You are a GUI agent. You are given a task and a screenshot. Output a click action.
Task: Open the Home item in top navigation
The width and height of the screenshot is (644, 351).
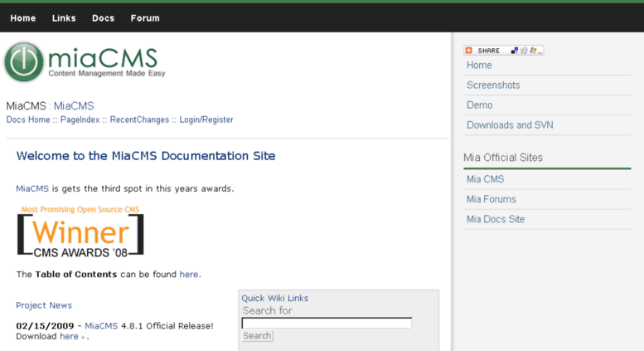coord(23,18)
